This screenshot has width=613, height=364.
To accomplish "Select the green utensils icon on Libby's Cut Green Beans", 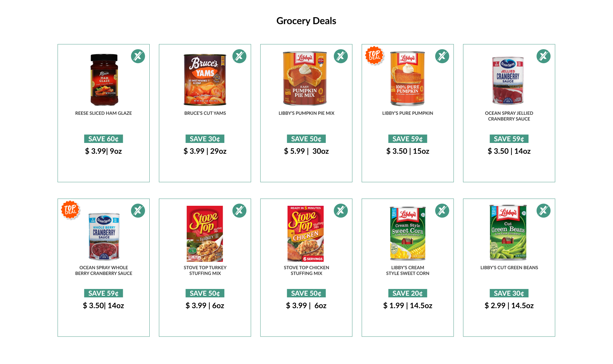I will tap(543, 211).
